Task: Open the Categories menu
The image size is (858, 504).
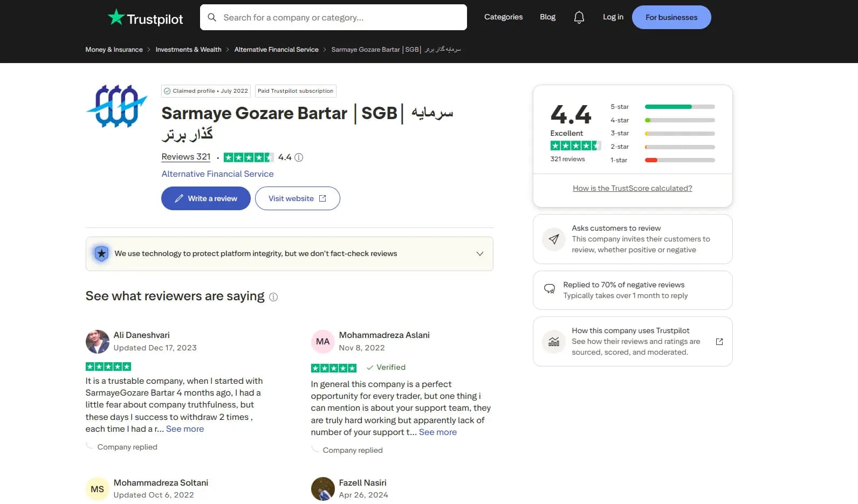Action: coord(503,17)
